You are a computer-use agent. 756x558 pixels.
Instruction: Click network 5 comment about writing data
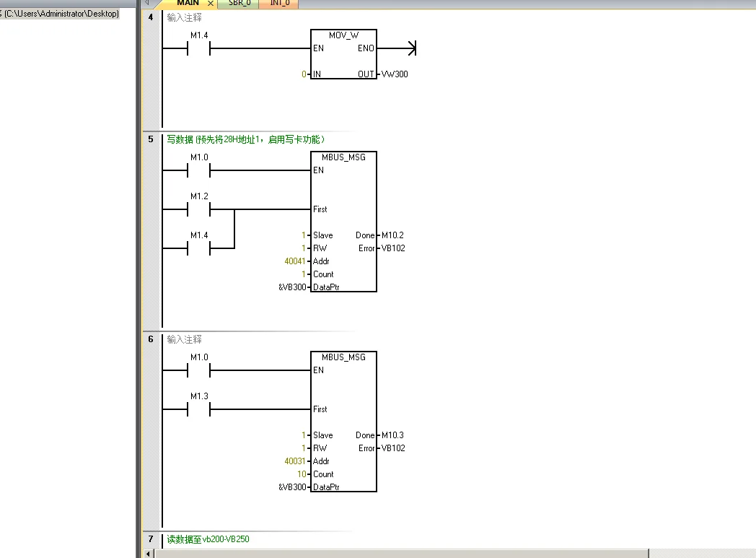(x=245, y=139)
